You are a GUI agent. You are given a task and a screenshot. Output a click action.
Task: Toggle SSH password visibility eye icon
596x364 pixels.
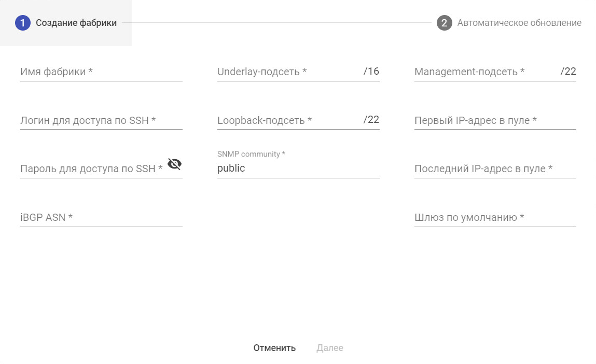click(175, 164)
